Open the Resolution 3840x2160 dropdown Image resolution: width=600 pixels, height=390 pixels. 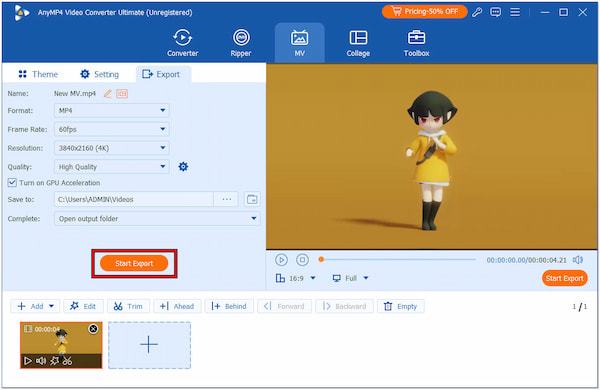(x=112, y=148)
